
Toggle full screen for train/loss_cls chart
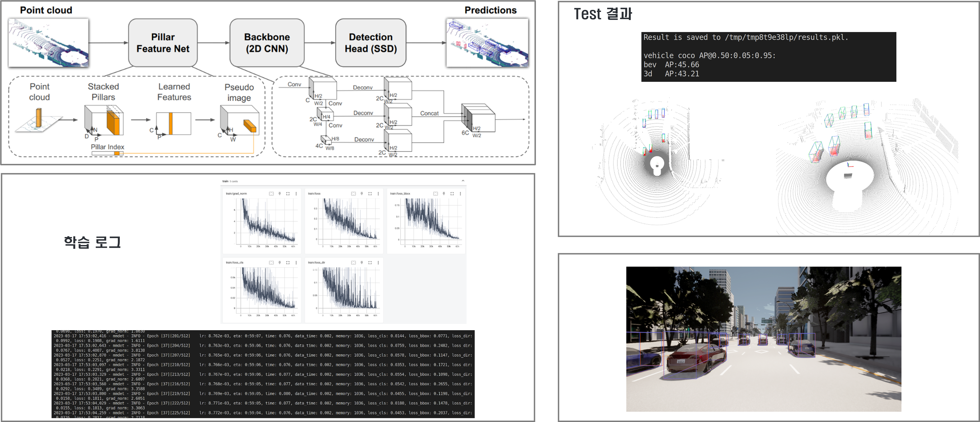[x=288, y=262]
